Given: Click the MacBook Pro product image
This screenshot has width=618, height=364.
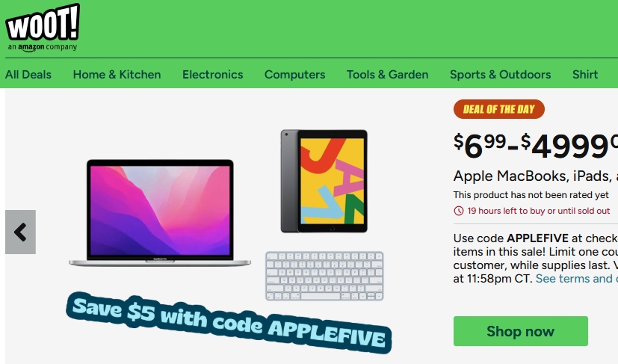Looking at the screenshot, I should pyautogui.click(x=160, y=213).
